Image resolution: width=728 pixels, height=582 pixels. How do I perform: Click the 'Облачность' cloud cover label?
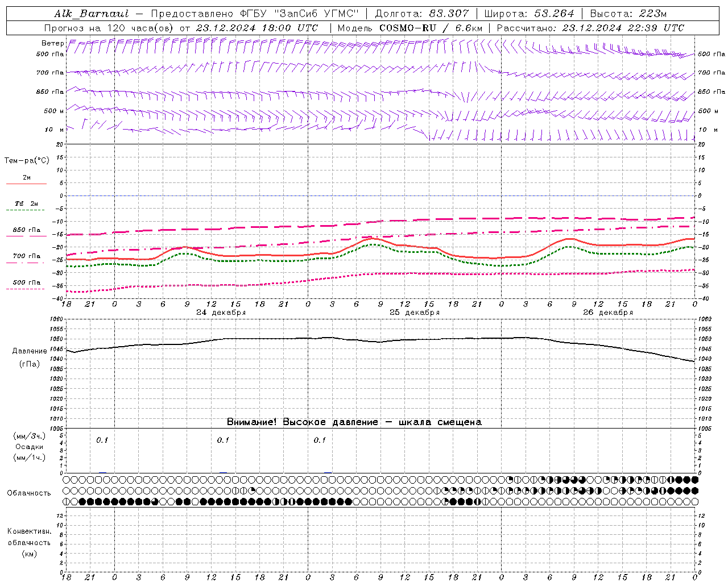[x=29, y=493]
